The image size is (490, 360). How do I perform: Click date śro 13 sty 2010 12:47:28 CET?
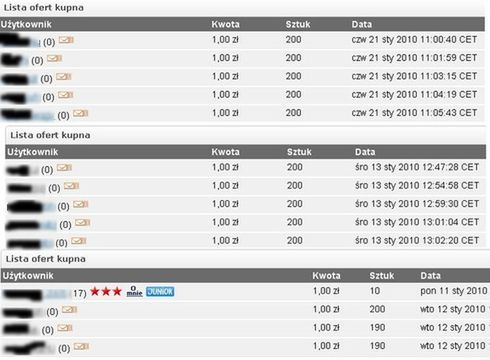(x=417, y=167)
